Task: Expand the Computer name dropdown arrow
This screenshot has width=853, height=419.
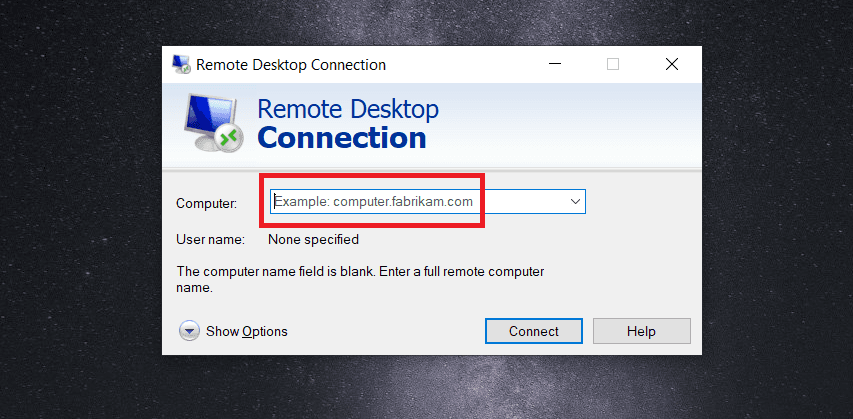Action: [x=575, y=201]
